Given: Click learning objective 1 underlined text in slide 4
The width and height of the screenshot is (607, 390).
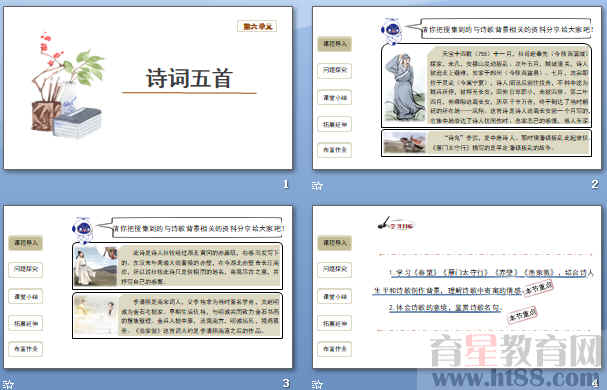Looking at the screenshot, I should (x=483, y=282).
